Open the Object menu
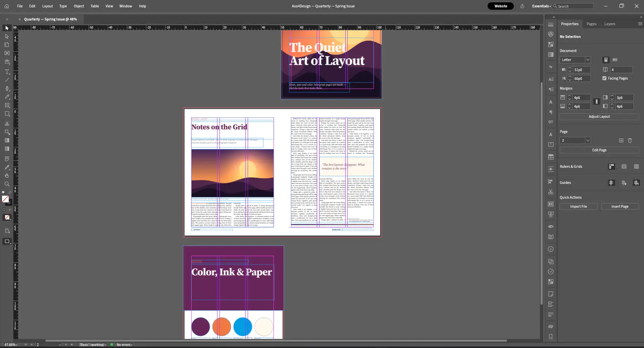 pos(79,6)
